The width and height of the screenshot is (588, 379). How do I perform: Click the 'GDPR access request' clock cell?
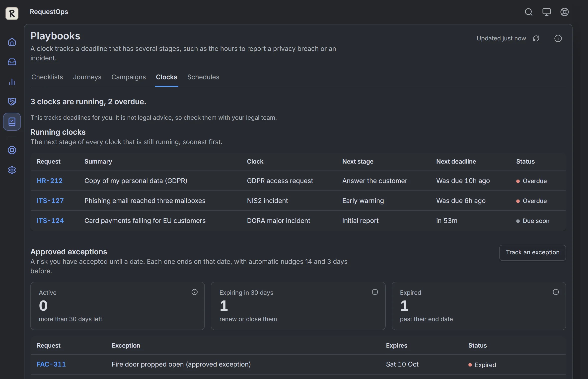(280, 181)
